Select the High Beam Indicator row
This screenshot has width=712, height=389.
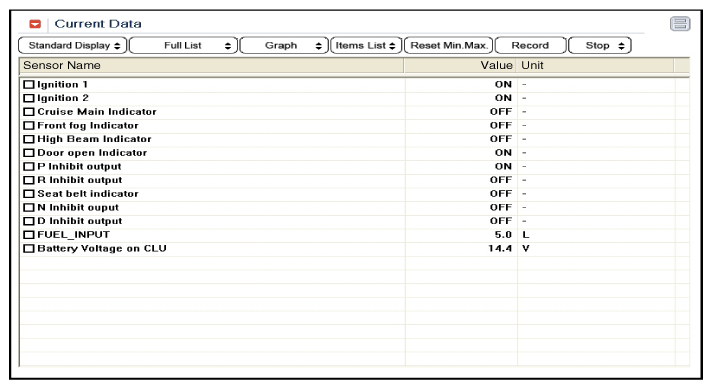coord(354,139)
